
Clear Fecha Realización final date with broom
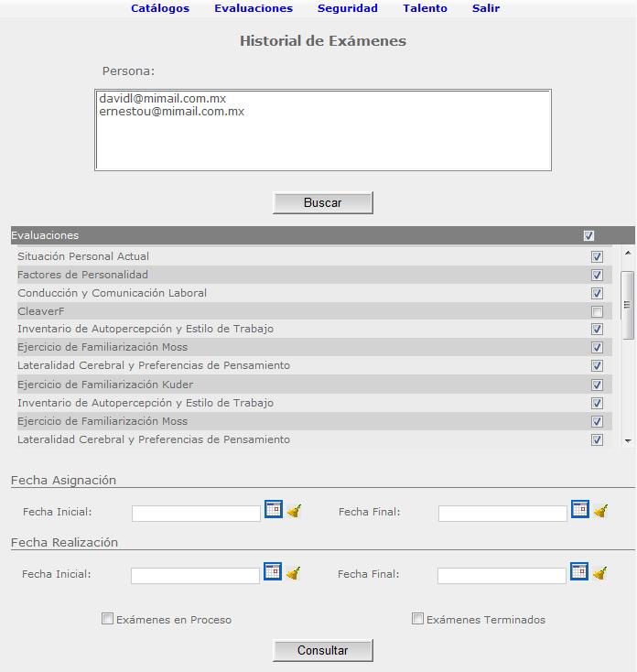point(600,573)
